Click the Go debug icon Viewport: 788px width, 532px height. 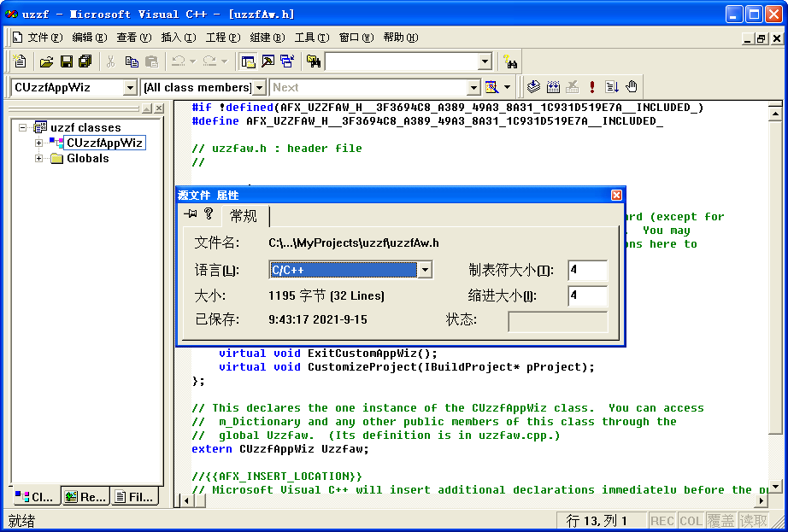(612, 87)
